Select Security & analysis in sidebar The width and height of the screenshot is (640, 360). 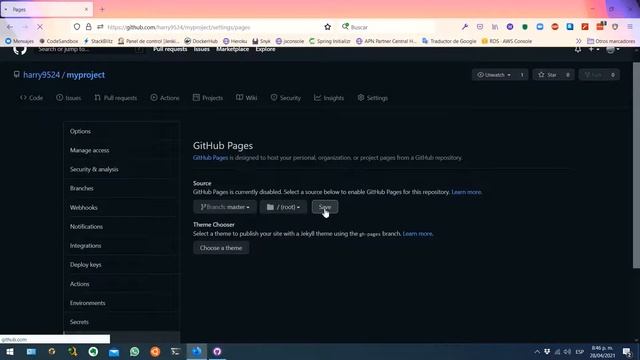tap(121, 169)
